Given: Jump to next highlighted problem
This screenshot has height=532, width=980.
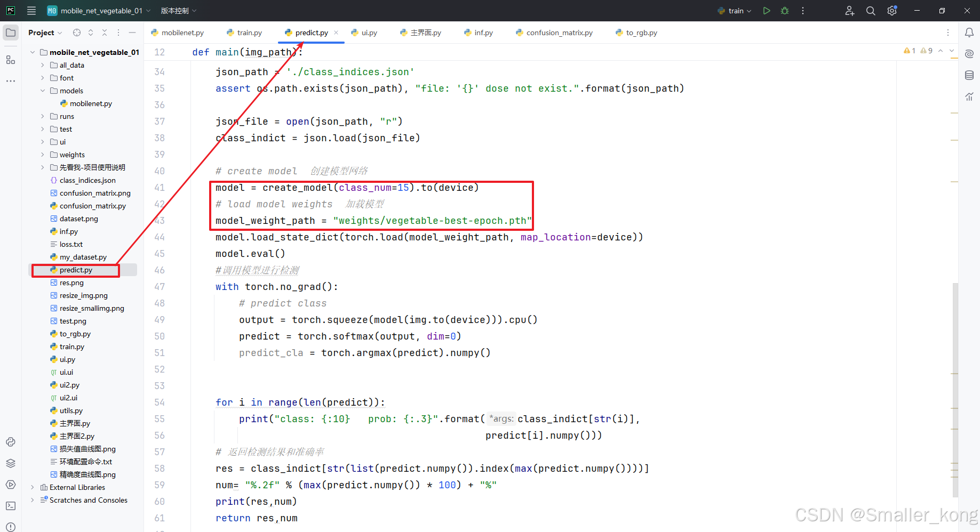Looking at the screenshot, I should [x=952, y=51].
